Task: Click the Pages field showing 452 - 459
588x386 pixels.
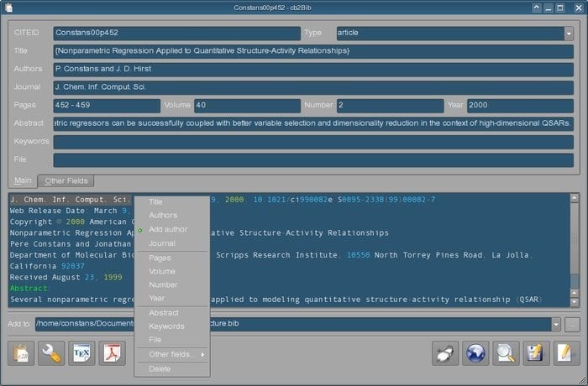Action: 107,106
